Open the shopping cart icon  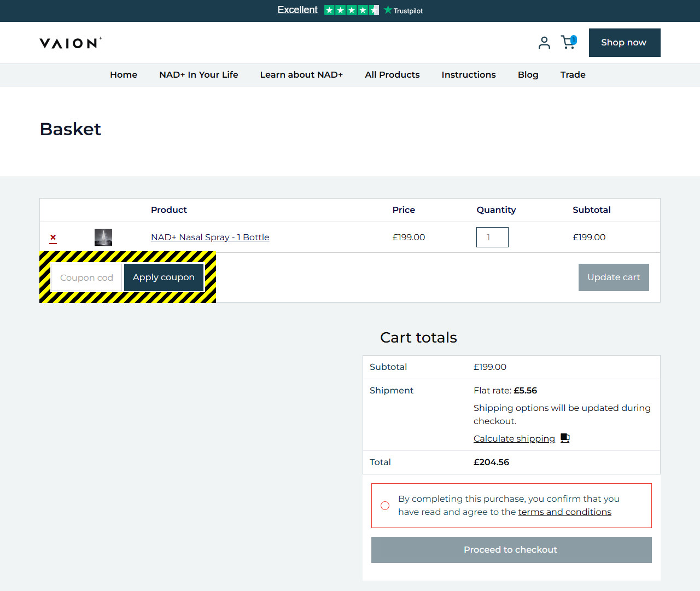pos(569,42)
